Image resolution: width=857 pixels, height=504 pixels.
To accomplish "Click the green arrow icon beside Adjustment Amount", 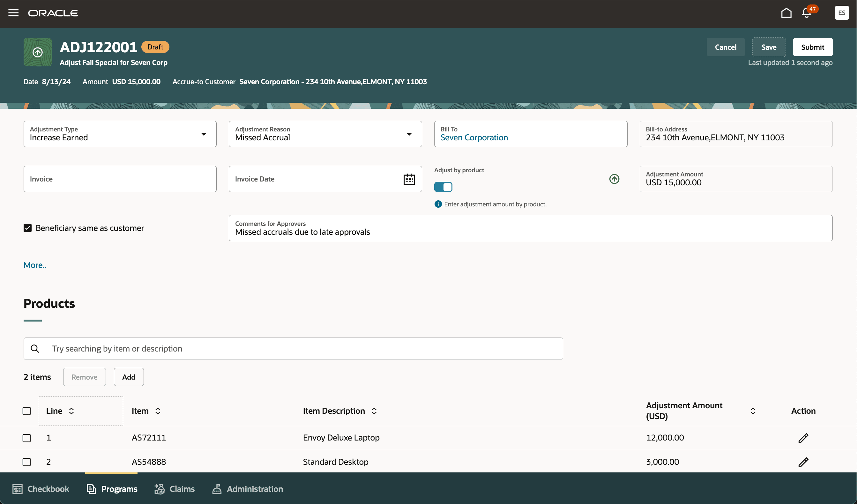I will coord(614,179).
